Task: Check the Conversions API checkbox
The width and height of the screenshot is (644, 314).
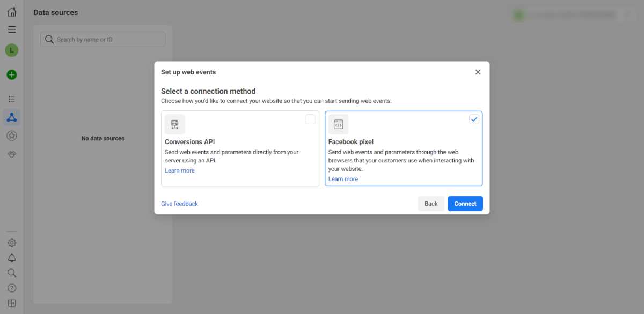Action: click(x=311, y=119)
